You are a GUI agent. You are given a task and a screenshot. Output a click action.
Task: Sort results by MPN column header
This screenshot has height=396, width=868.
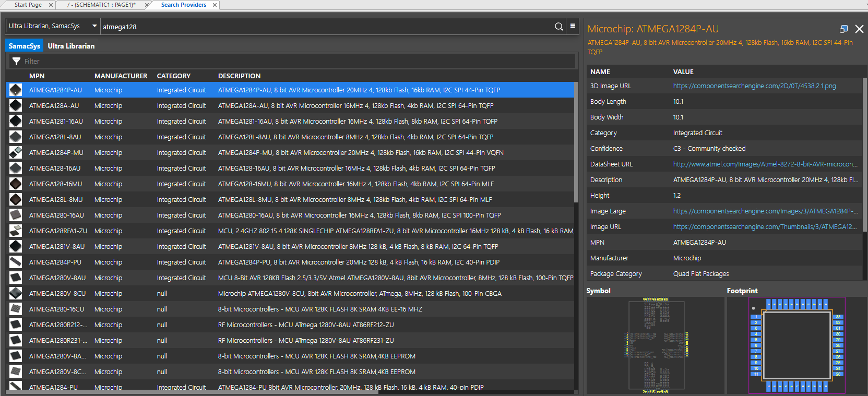(37, 76)
